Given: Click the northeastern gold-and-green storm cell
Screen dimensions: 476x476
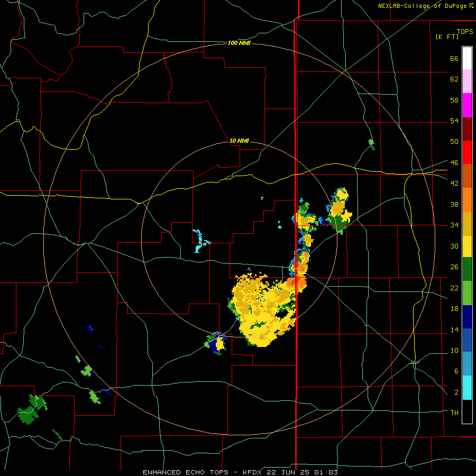Looking at the screenshot, I should tap(339, 210).
